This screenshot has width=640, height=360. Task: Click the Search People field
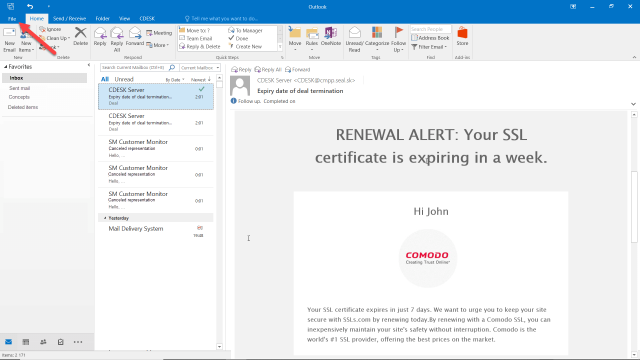[431, 29]
